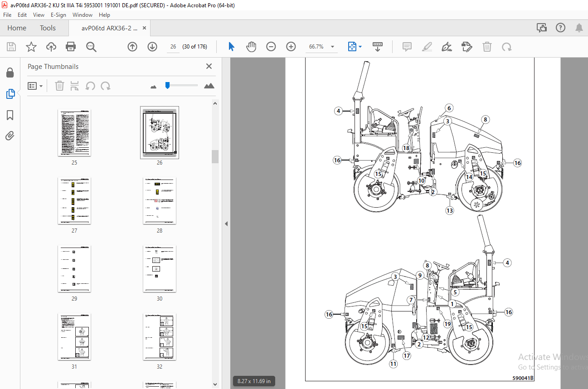The image size is (588, 389).
Task: Click the scrolling mode keyboard icon
Action: click(378, 47)
